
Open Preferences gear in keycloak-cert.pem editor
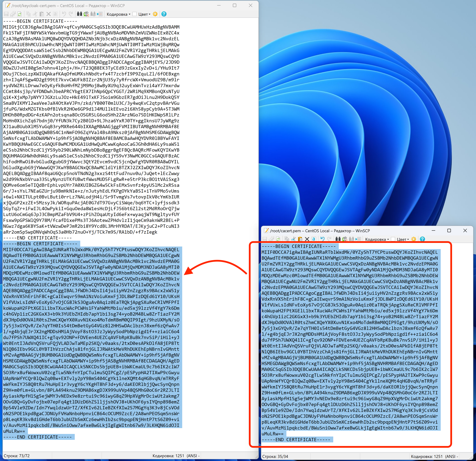click(155, 14)
